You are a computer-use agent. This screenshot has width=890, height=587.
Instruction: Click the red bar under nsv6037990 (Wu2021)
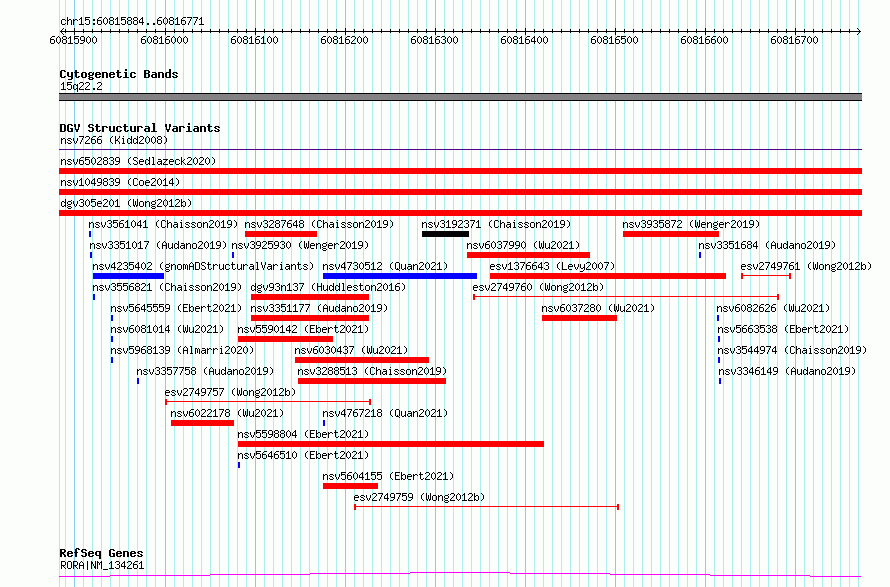click(528, 255)
